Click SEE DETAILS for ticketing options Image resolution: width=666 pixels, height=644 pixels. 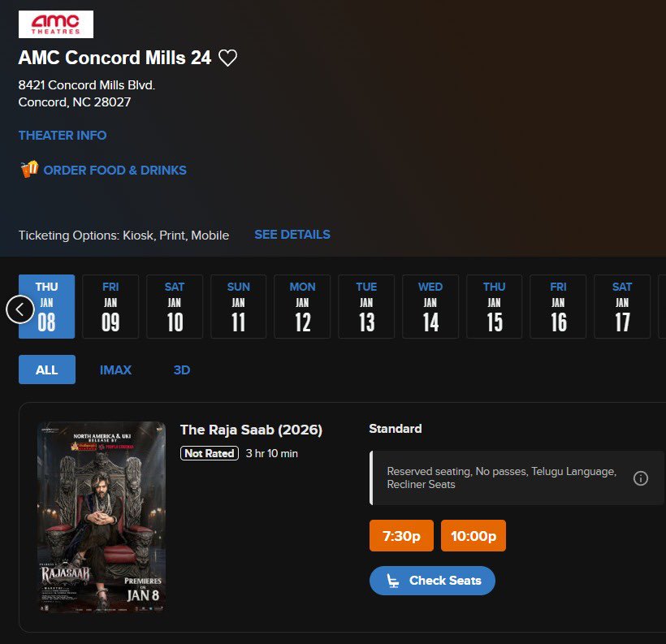pyautogui.click(x=292, y=235)
